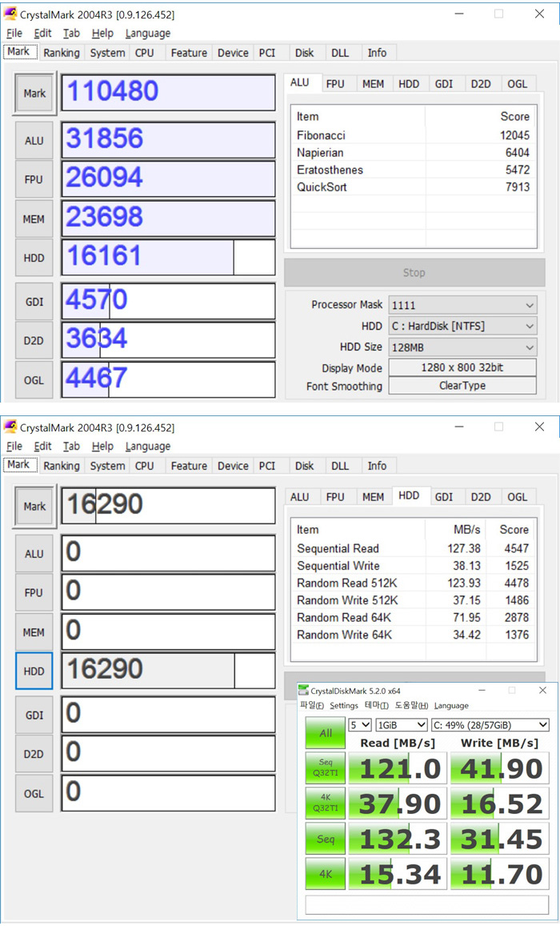The width and height of the screenshot is (560, 926).
Task: Run MEM benchmark button in top window
Action: (x=34, y=219)
